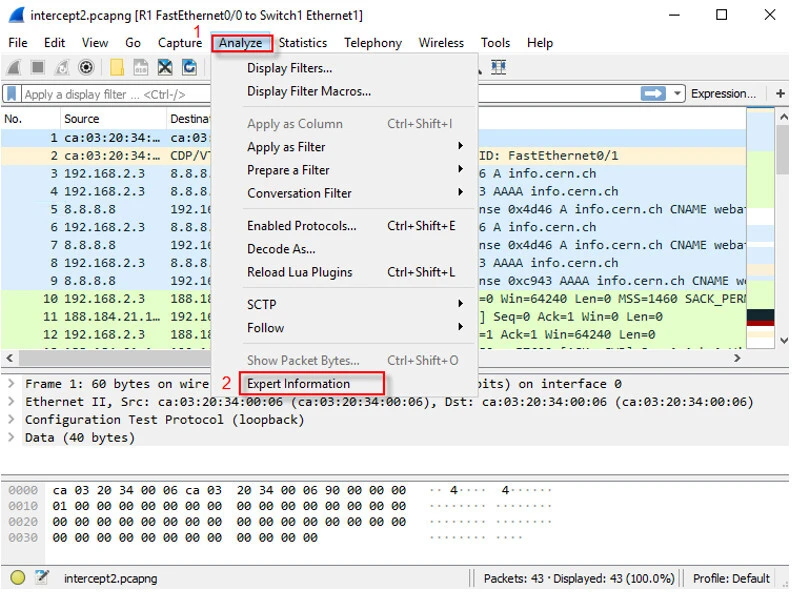Open the display filter history dropdown

[x=678, y=94]
